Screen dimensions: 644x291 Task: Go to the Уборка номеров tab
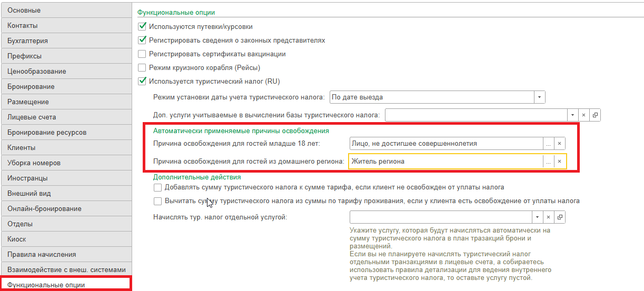(65, 163)
